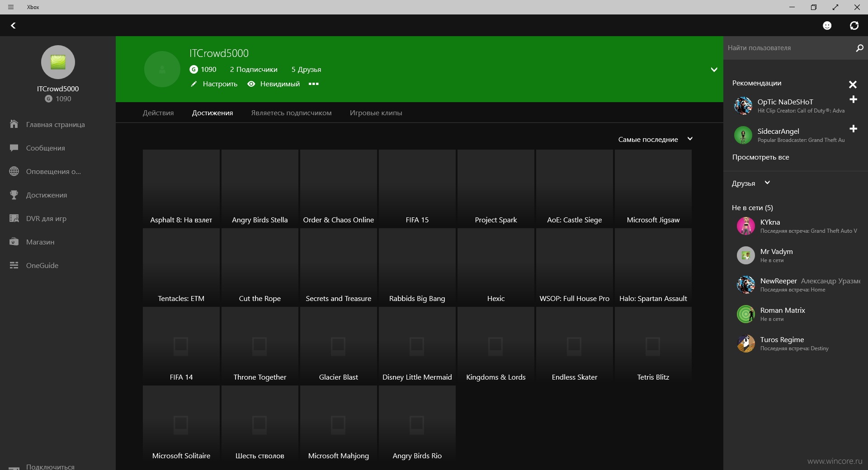Image resolution: width=868 pixels, height=470 pixels.
Task: Open AoE: Castle Siege tile
Action: [x=575, y=188]
